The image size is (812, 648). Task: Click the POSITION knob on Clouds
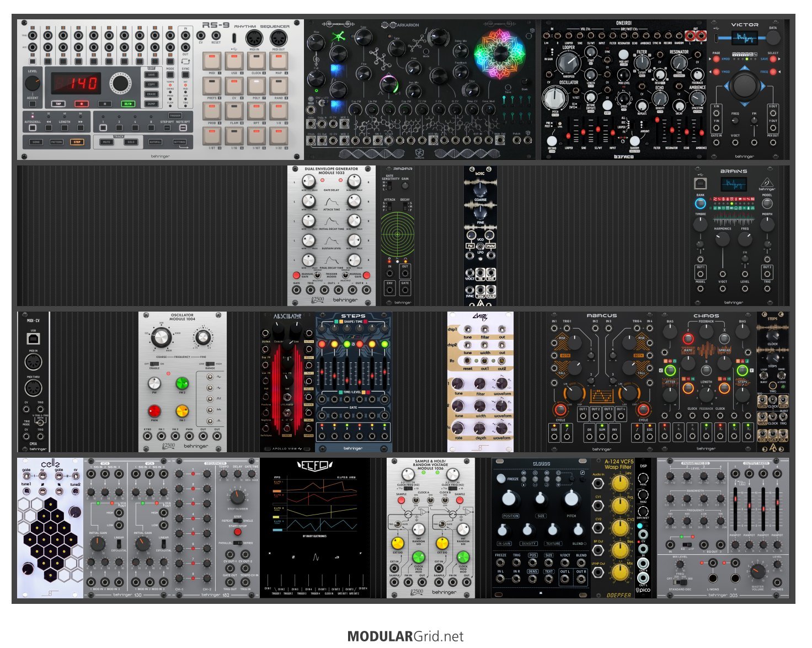pyautogui.click(x=510, y=500)
